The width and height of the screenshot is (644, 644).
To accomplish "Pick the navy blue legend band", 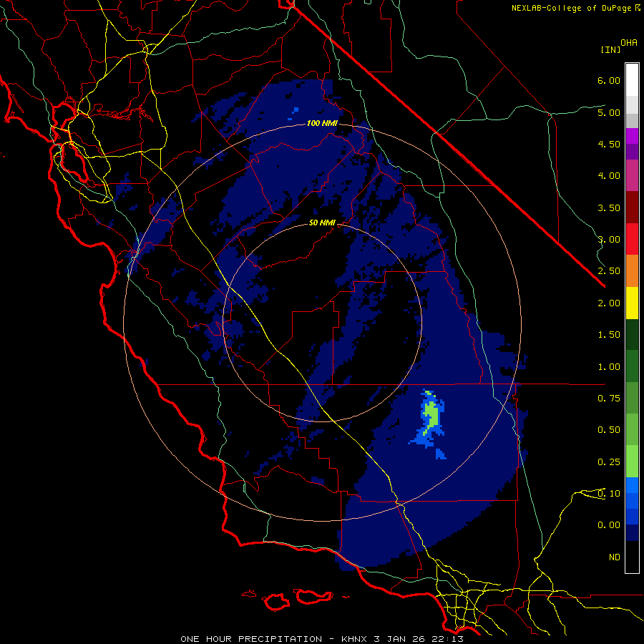I will pos(632,533).
